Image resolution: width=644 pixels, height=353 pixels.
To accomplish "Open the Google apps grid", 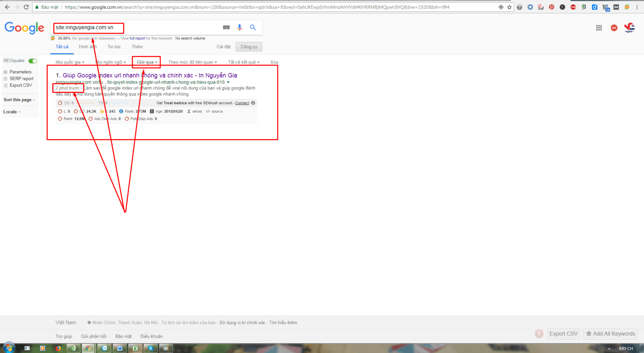I will 599,28.
